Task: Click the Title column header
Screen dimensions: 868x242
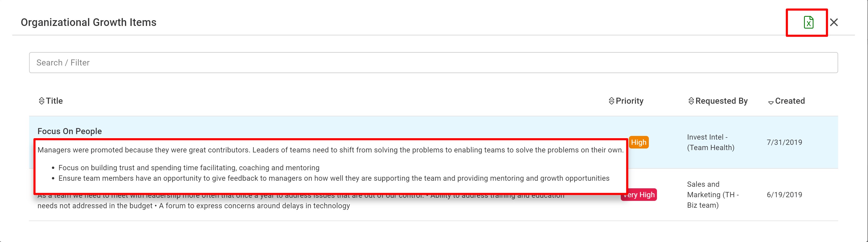Action: tap(54, 101)
